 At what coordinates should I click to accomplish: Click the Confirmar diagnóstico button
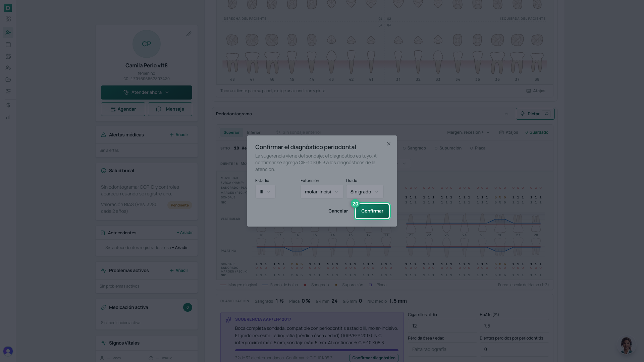(374, 358)
